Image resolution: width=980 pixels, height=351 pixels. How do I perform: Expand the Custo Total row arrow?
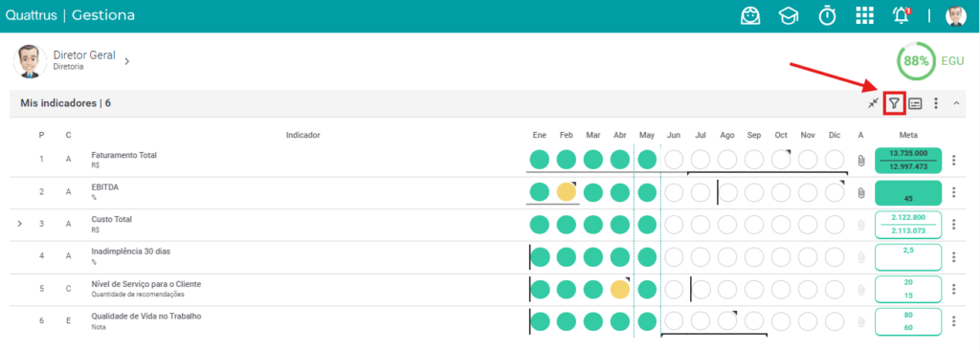19,223
